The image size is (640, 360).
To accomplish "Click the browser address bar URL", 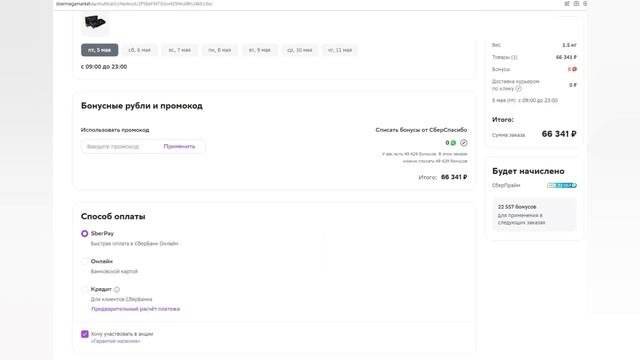I will point(134,4).
